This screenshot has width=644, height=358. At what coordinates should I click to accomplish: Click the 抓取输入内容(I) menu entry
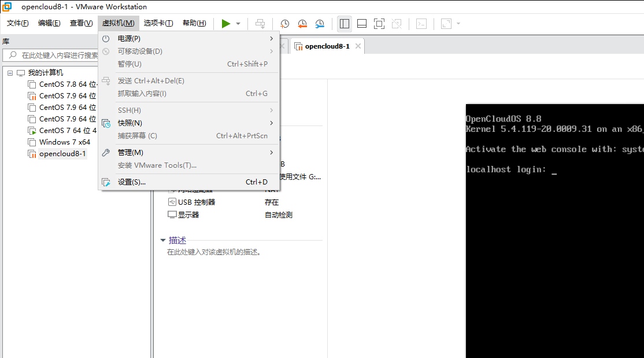click(189, 94)
